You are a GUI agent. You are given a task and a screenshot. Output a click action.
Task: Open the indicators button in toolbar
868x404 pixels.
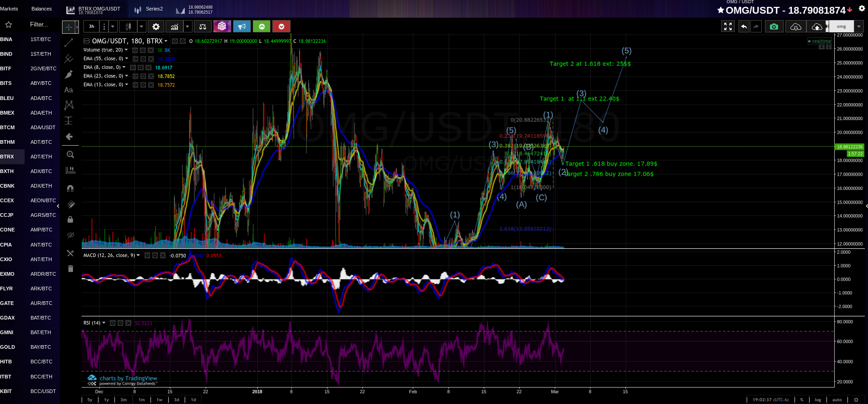(x=174, y=26)
